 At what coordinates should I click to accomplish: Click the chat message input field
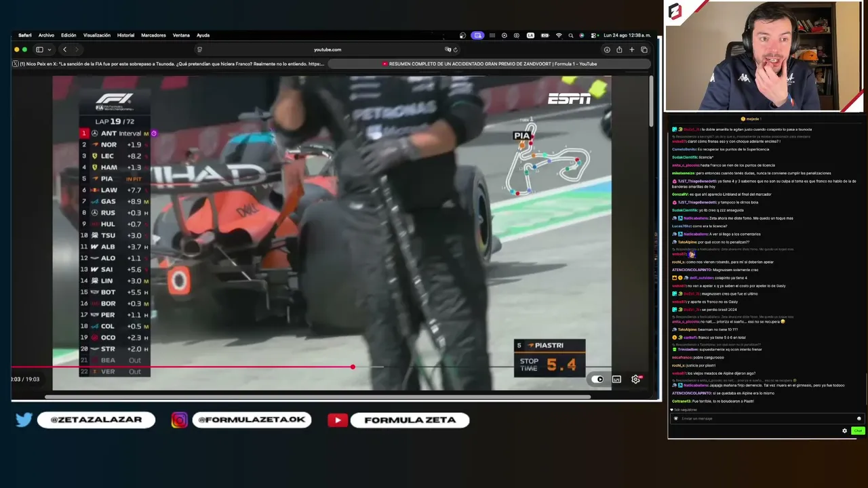(766, 418)
